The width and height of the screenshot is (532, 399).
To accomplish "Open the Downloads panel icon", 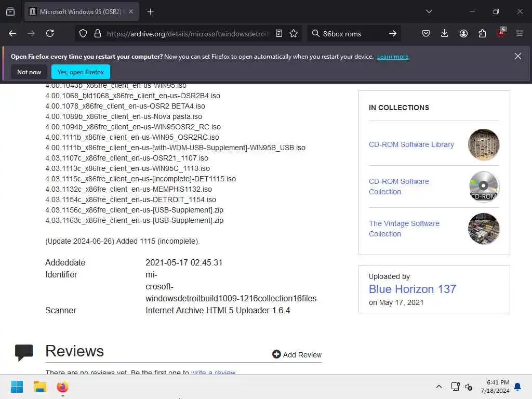I will tap(444, 33).
